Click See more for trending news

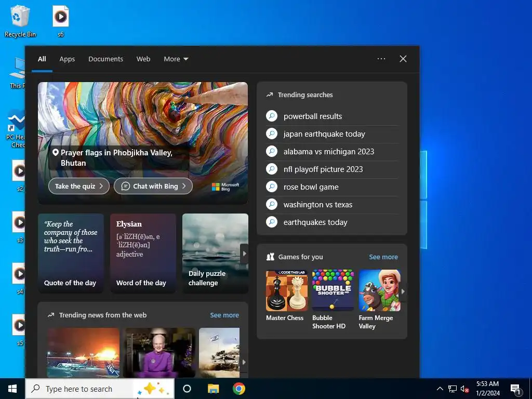(x=224, y=315)
